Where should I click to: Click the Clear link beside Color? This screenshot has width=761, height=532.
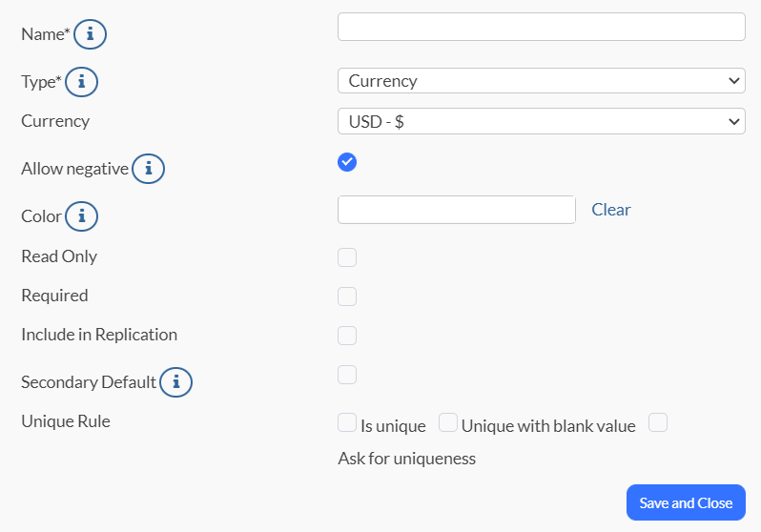(611, 210)
